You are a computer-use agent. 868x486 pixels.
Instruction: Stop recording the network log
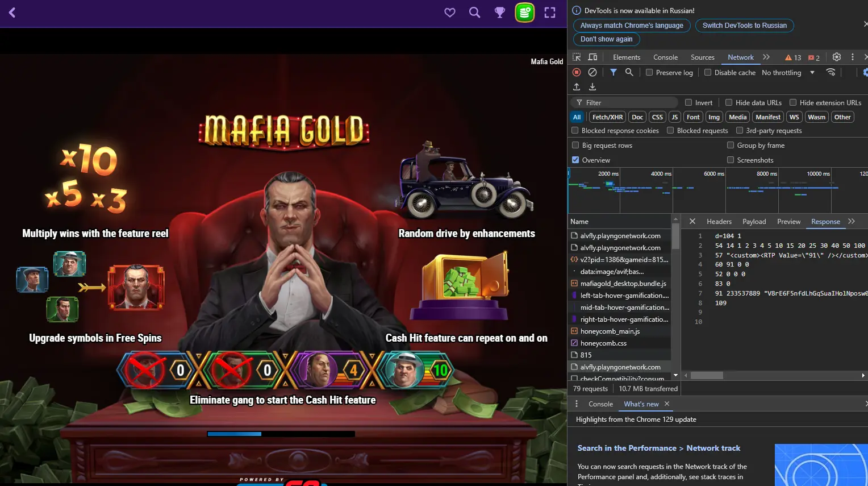[x=577, y=72]
